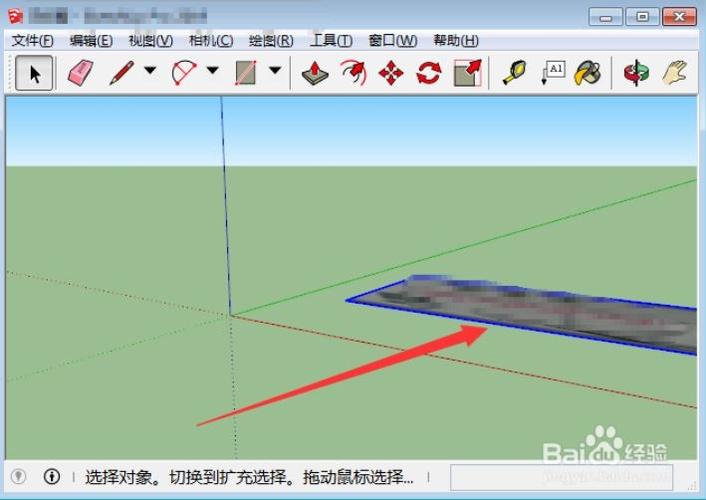This screenshot has height=500, width=706.
Task: Click the geolocation status bar icon
Action: point(18,476)
